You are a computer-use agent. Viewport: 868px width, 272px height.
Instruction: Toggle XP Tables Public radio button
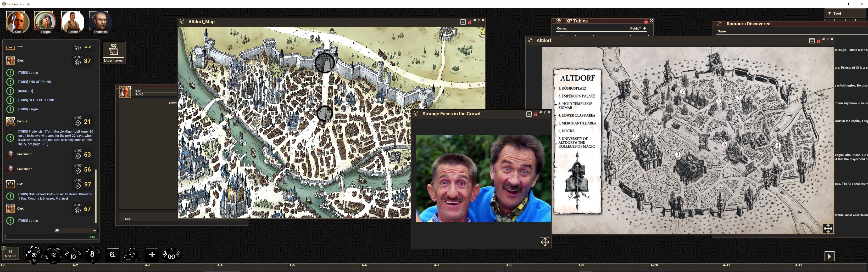(x=645, y=29)
